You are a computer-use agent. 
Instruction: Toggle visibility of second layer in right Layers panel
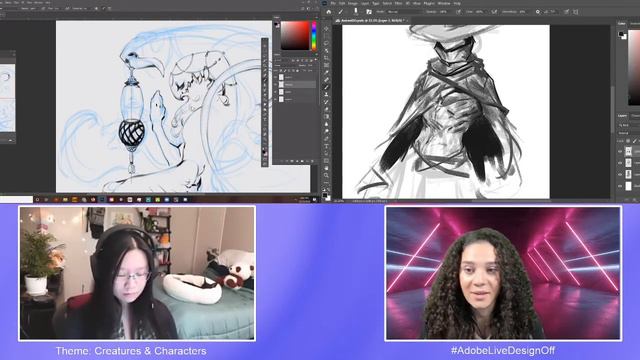click(620, 163)
